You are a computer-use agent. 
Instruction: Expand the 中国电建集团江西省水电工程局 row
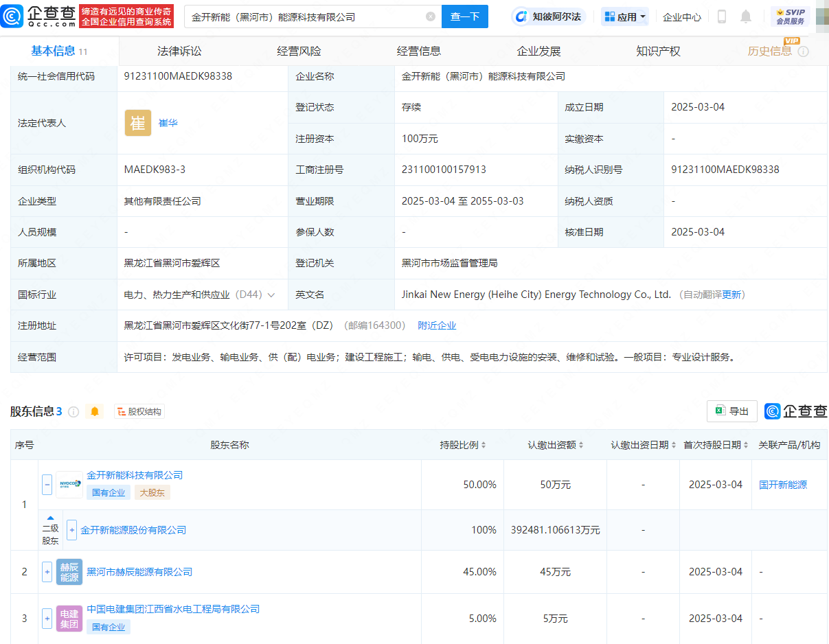47,619
